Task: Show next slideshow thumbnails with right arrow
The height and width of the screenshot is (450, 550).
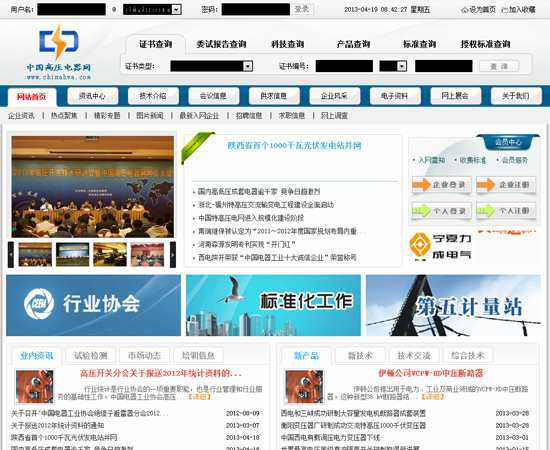Action: (173, 255)
